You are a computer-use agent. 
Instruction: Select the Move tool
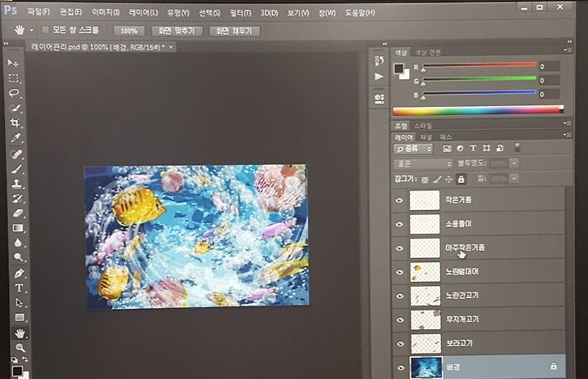14,63
